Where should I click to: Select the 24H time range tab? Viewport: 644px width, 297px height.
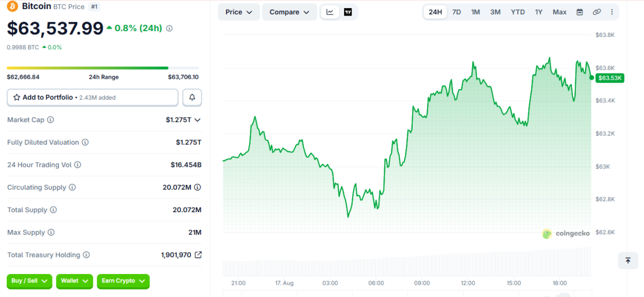[x=435, y=12]
